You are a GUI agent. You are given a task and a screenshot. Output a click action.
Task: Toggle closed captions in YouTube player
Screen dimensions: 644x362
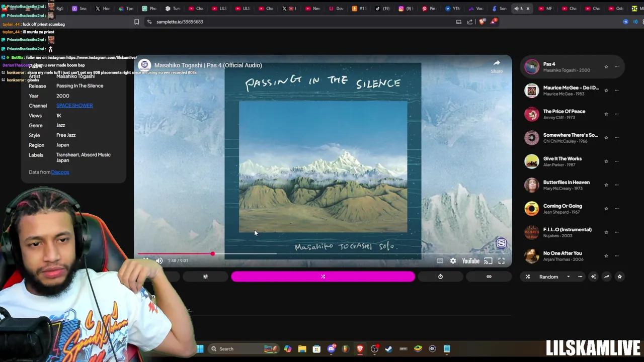[x=440, y=260]
